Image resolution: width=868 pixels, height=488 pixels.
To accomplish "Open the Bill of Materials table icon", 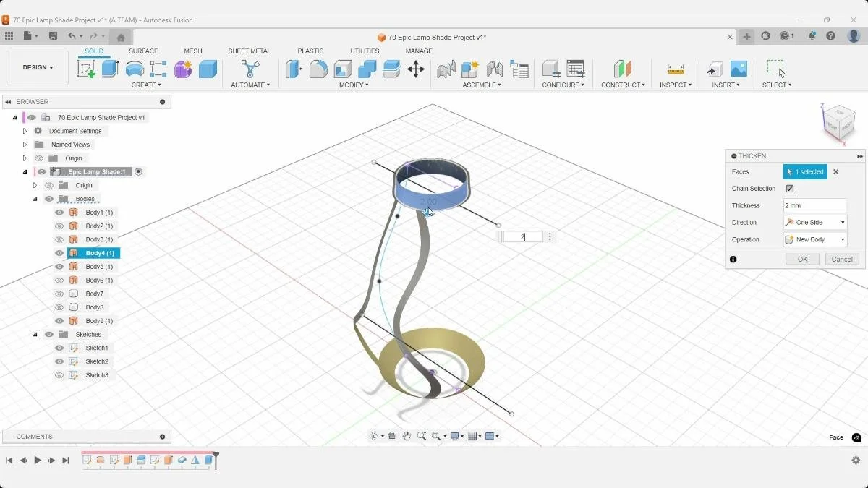I will (519, 69).
